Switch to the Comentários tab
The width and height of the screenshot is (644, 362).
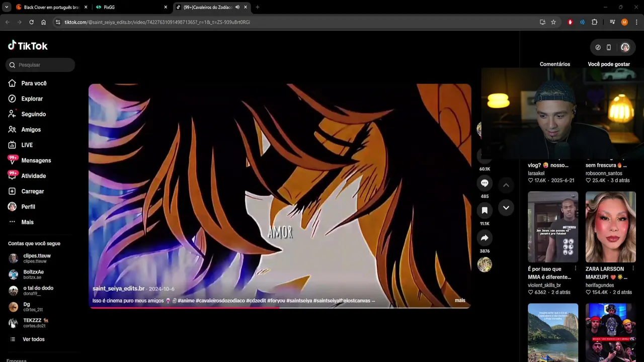(x=555, y=64)
